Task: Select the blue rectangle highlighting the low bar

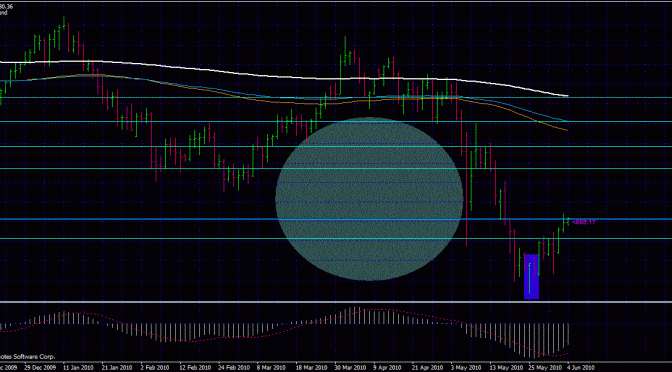Action: click(531, 276)
